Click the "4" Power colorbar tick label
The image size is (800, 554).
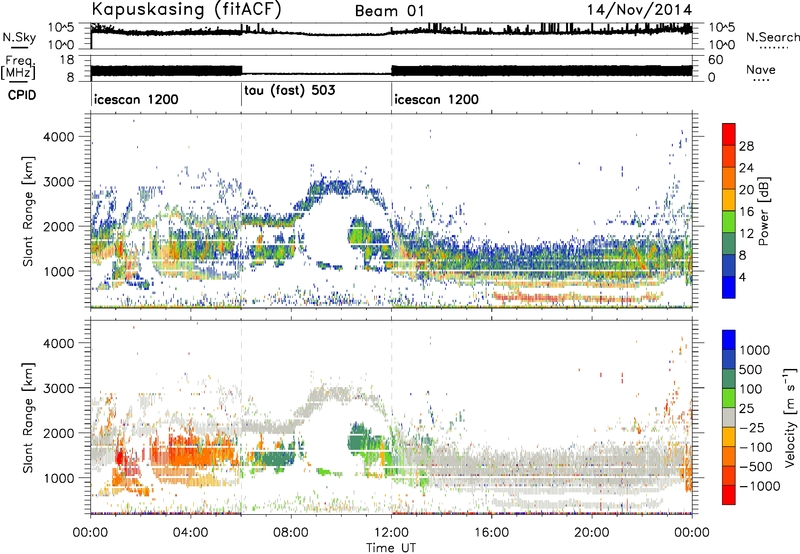tap(742, 278)
